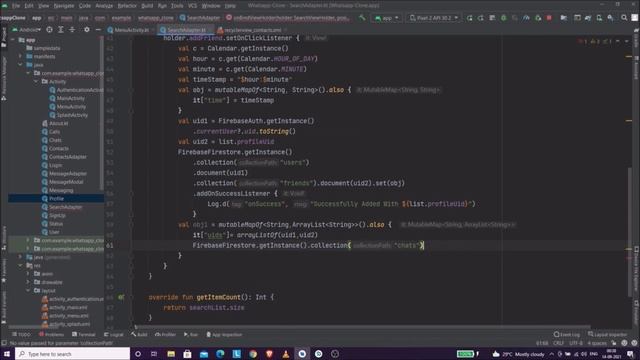Click the Task View taskbar icon

pyautogui.click(x=154, y=354)
